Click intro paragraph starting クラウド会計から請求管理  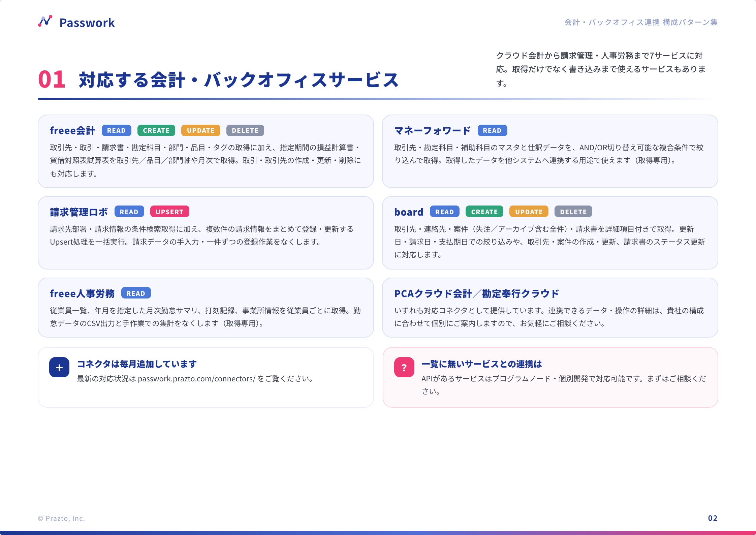pos(601,69)
